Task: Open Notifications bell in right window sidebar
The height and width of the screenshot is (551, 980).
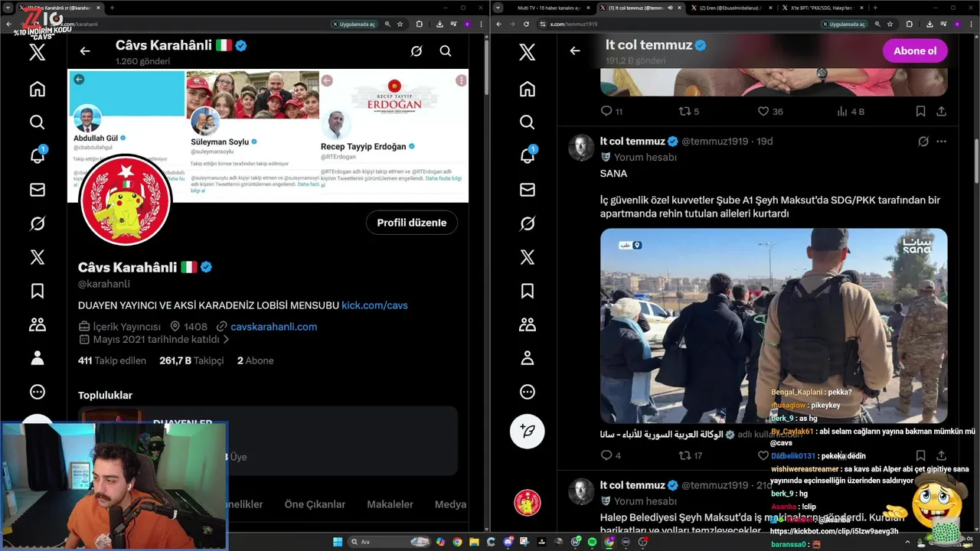Action: 527,156
